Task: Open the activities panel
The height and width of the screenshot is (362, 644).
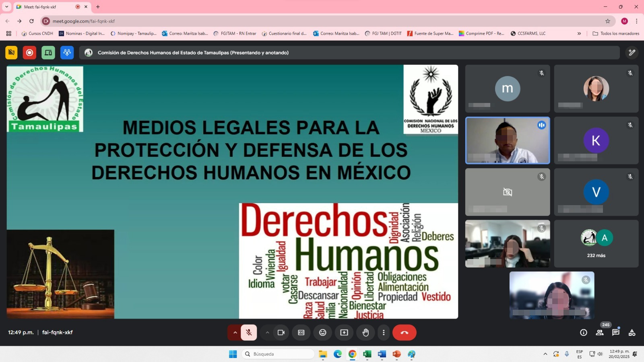Action: coord(632,333)
